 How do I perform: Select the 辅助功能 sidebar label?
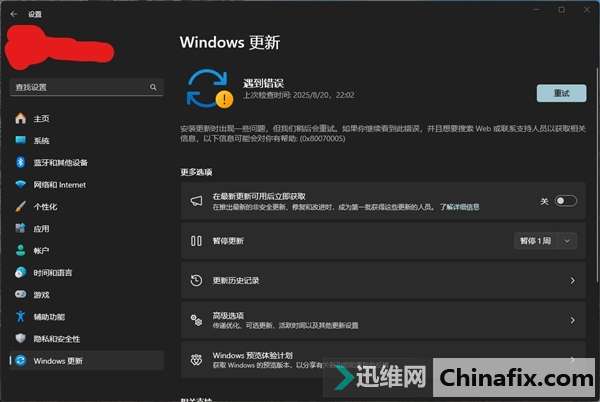click(49, 317)
